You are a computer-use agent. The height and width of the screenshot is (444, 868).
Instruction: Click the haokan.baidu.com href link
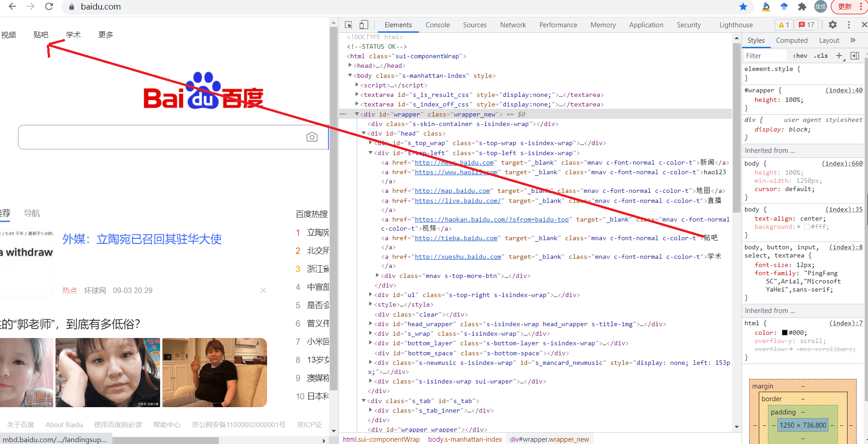coord(491,219)
